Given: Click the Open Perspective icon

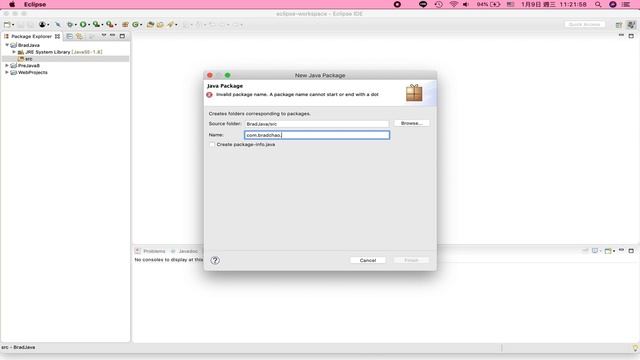Looking at the screenshot, I should pos(619,25).
